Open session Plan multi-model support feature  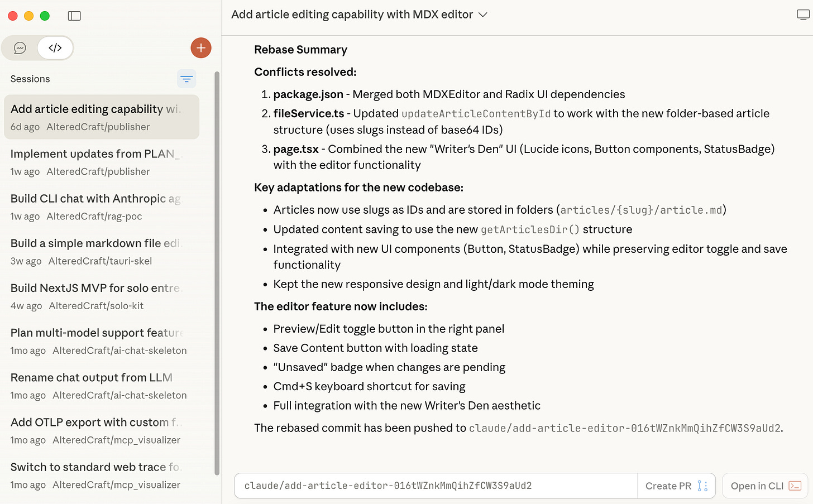coord(102,340)
